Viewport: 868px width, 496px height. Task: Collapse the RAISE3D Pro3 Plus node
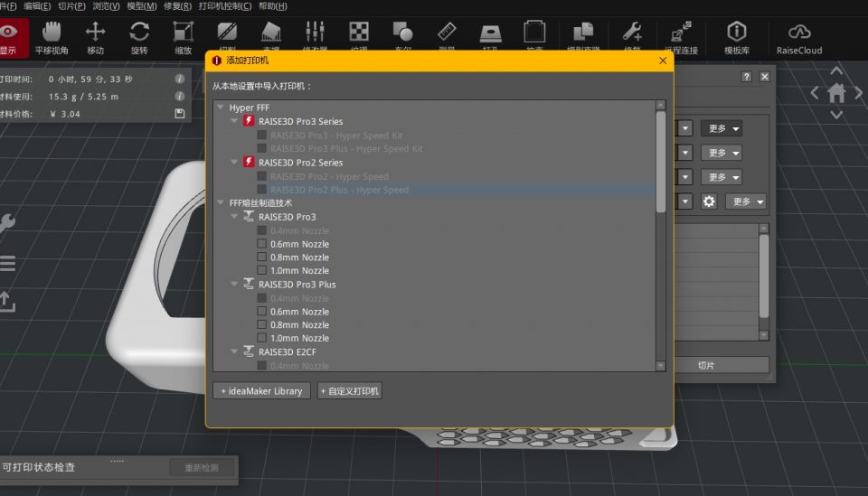click(234, 284)
